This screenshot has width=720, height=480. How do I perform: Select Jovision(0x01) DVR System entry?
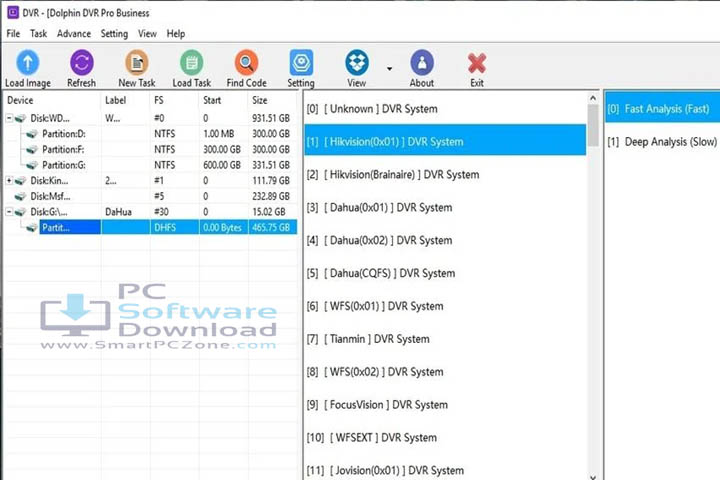point(444,469)
